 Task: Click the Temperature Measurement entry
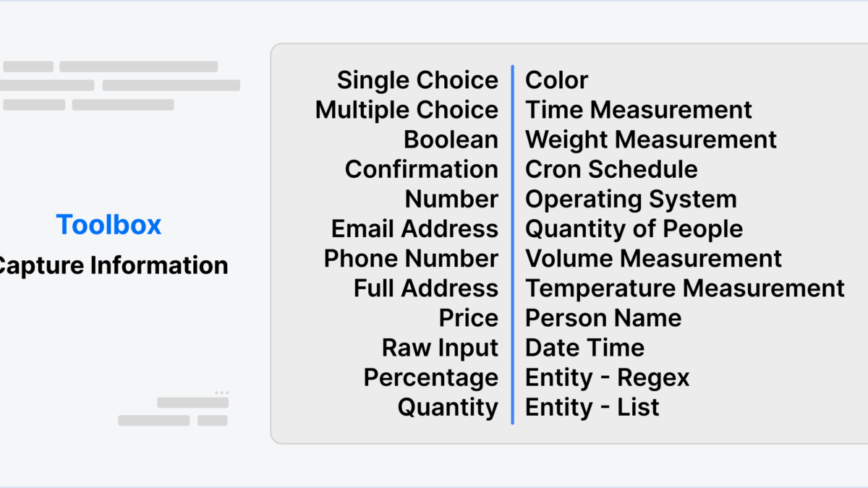(x=684, y=288)
